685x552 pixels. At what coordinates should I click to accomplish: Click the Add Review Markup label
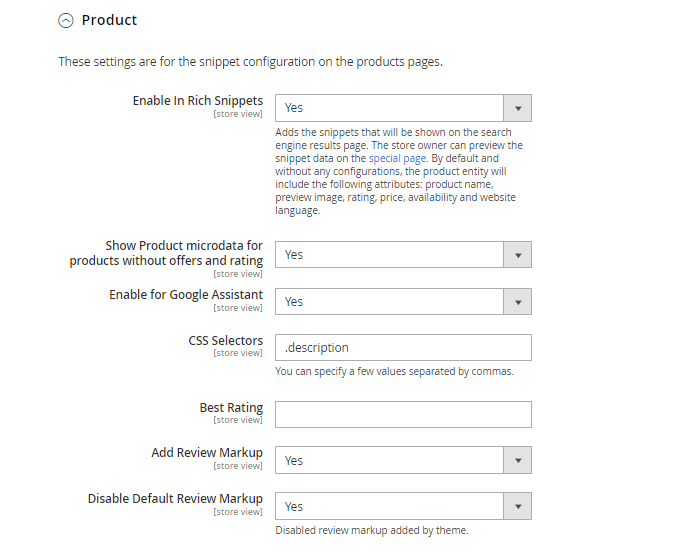click(207, 453)
